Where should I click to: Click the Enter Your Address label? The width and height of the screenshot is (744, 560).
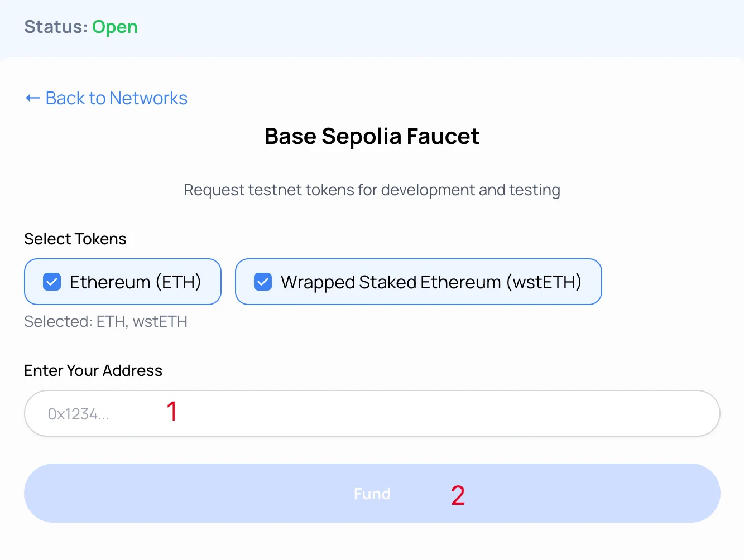point(93,370)
